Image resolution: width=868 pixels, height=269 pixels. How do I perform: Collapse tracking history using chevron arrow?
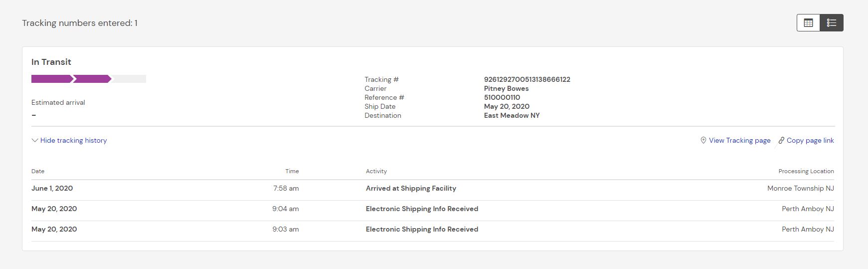click(x=35, y=141)
